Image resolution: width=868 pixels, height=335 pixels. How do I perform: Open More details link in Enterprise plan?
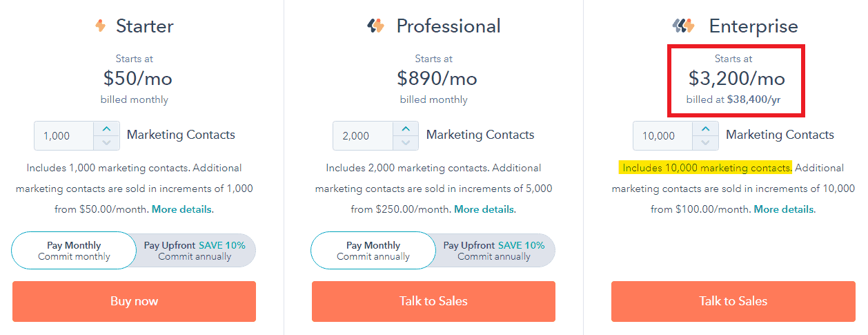tap(784, 209)
